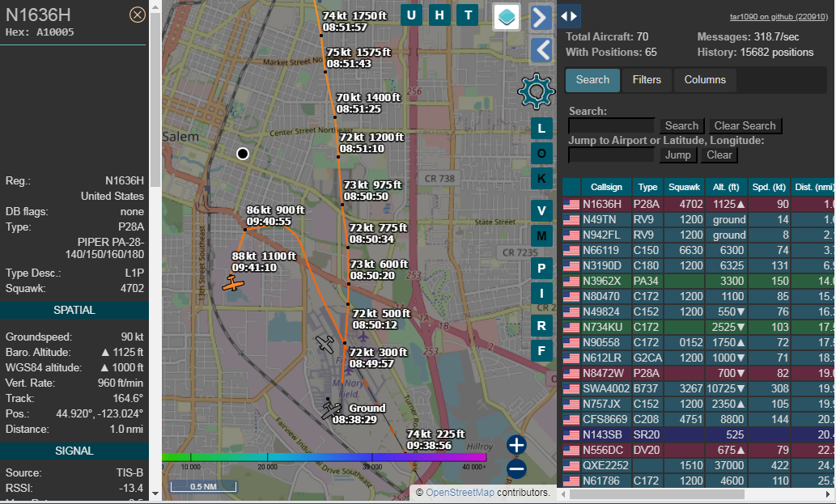This screenshot has width=836, height=504.
Task: Click the right-pointing chevron arrow button
Action: click(x=541, y=18)
